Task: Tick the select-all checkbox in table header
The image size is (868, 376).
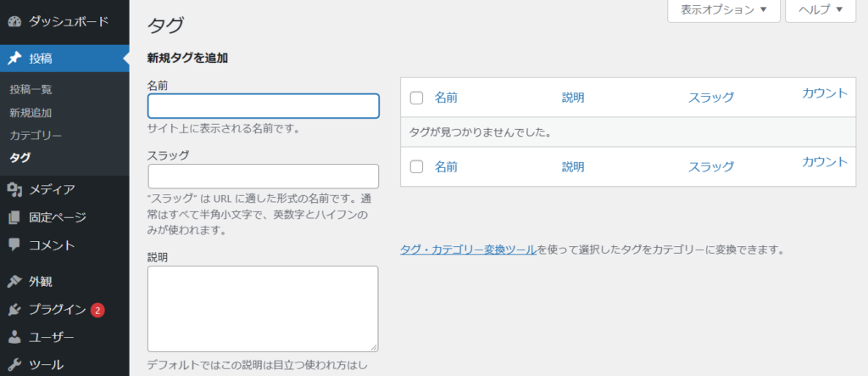Action: (416, 98)
